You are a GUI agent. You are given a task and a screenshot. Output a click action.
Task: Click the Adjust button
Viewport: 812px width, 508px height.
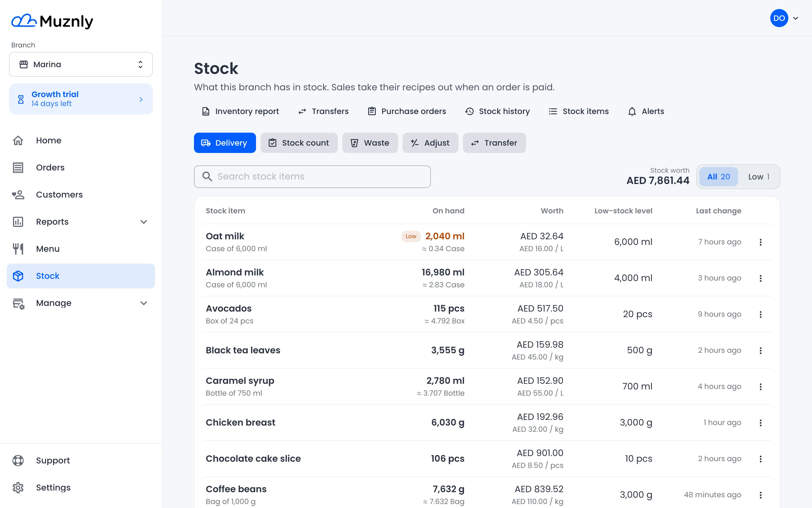click(430, 143)
